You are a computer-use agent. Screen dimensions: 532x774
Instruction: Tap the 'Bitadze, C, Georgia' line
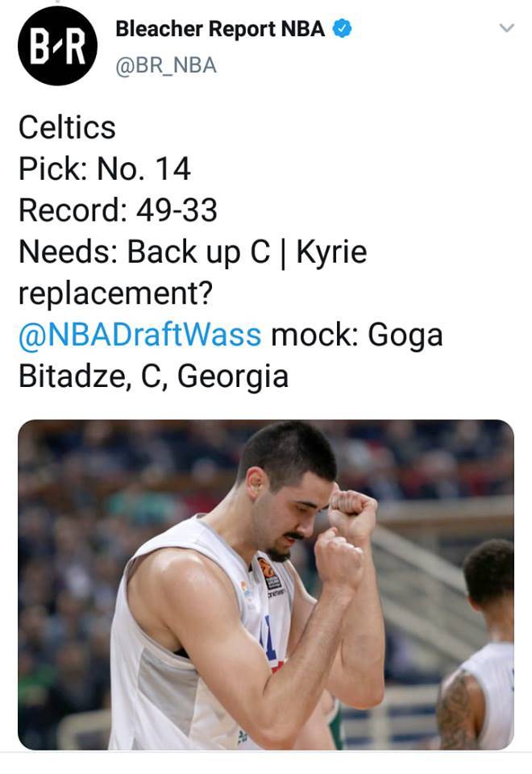point(153,377)
